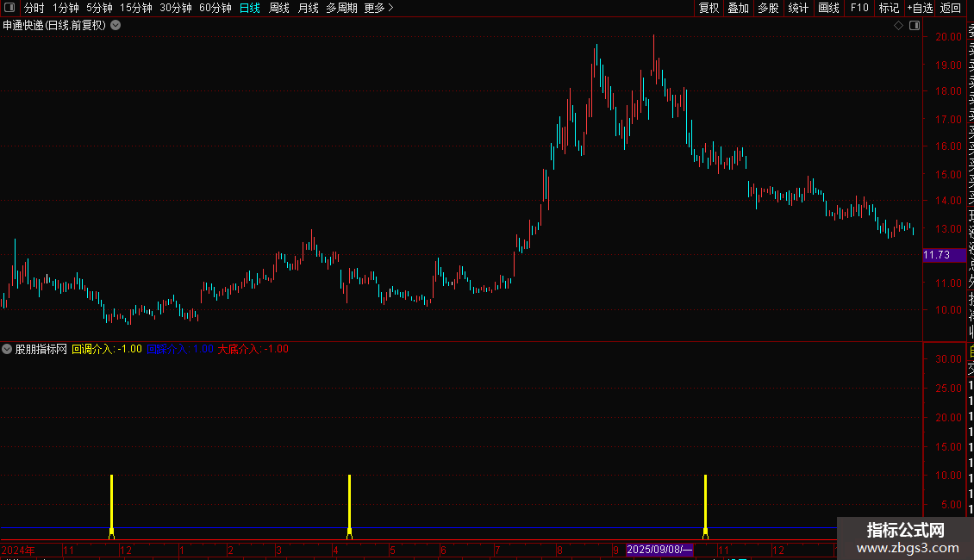This screenshot has height=560, width=974.
Task: Click the middle yellow signal spike
Action: (x=350, y=507)
